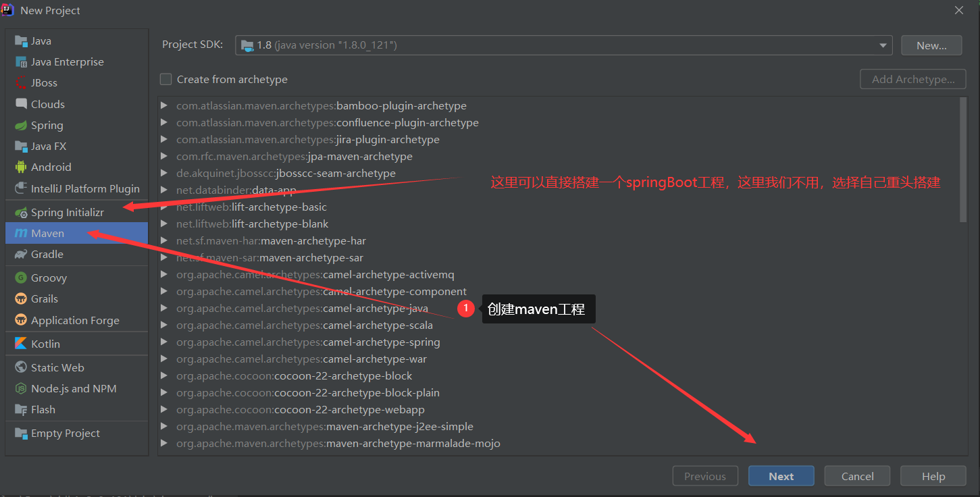Choose the Java FX folder icon
Image resolution: width=980 pixels, height=497 pixels.
[x=21, y=147]
